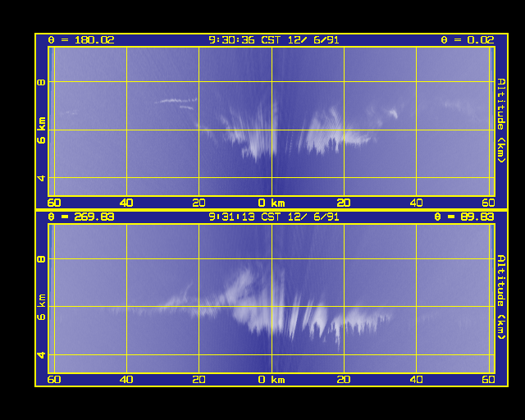The width and height of the screenshot is (525, 420).
Task: Click the 4 altitude tick of the 9:31:13 scan
Action: pos(41,354)
